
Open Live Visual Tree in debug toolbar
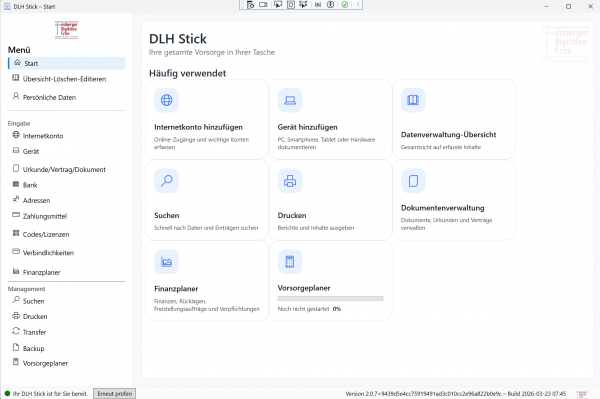coord(251,5)
